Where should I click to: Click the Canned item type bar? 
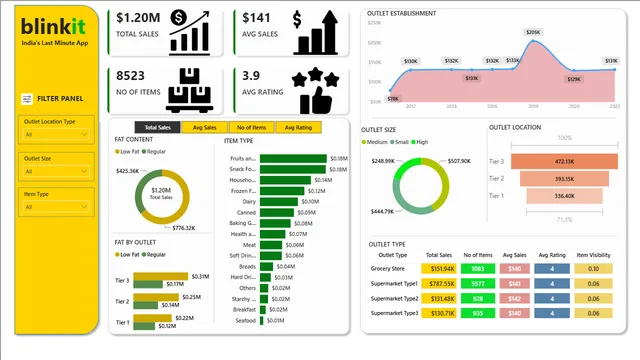tap(277, 213)
